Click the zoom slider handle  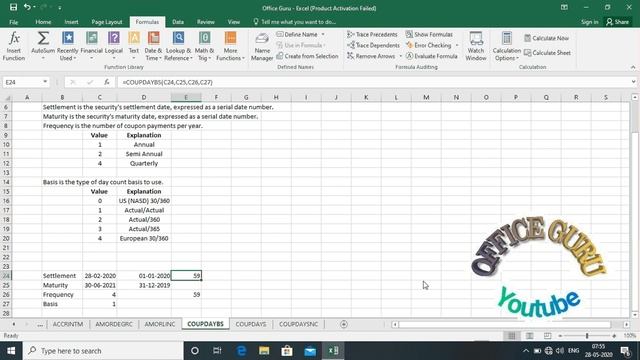point(587,336)
